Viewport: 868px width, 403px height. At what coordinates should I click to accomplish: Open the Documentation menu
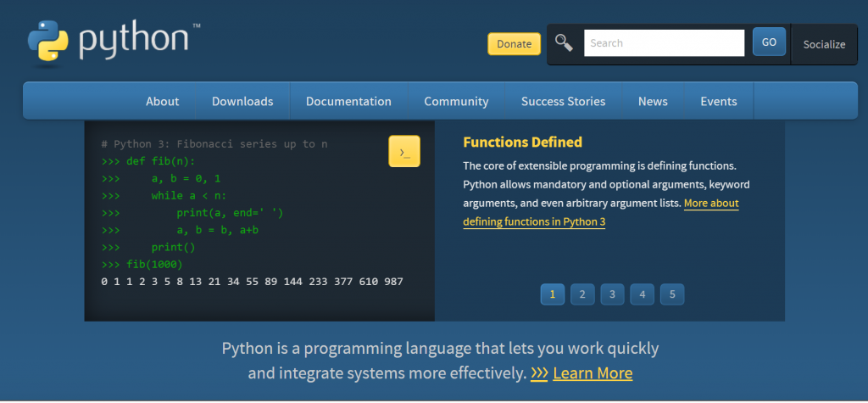(348, 102)
